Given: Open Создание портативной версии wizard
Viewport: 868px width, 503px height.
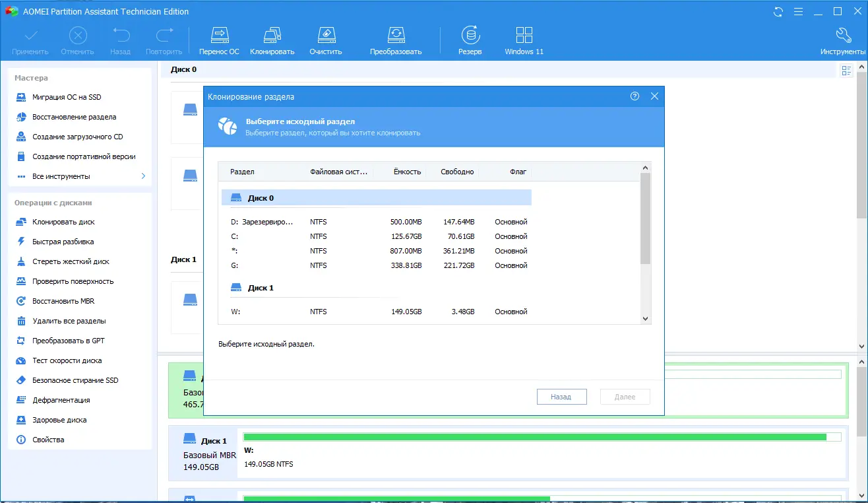Looking at the screenshot, I should coord(84,156).
